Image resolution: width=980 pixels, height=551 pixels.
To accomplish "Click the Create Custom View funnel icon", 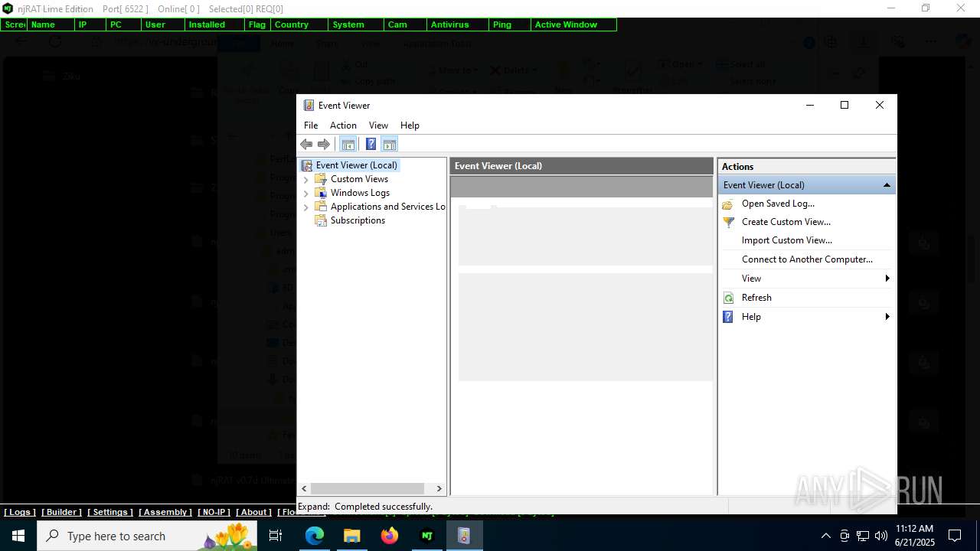I will pos(728,222).
